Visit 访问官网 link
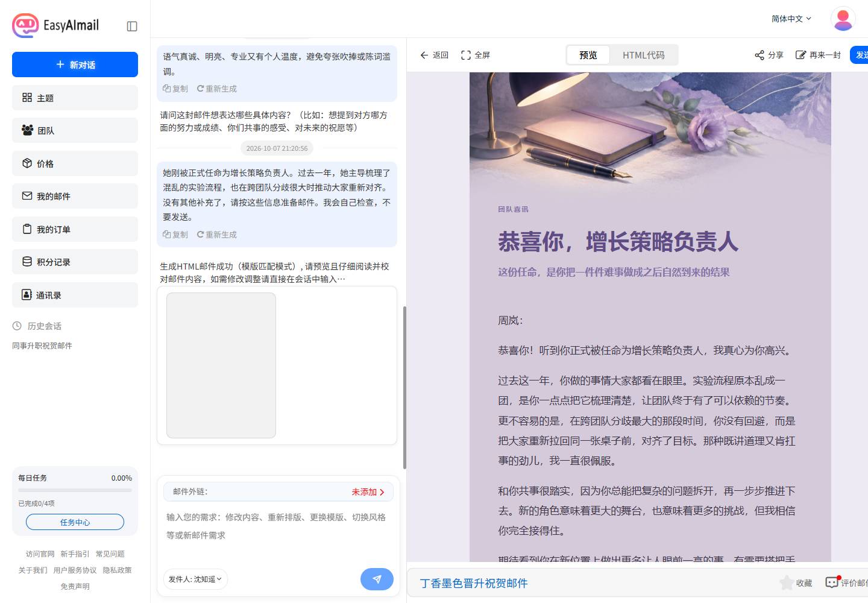The height and width of the screenshot is (603, 868). [x=40, y=554]
